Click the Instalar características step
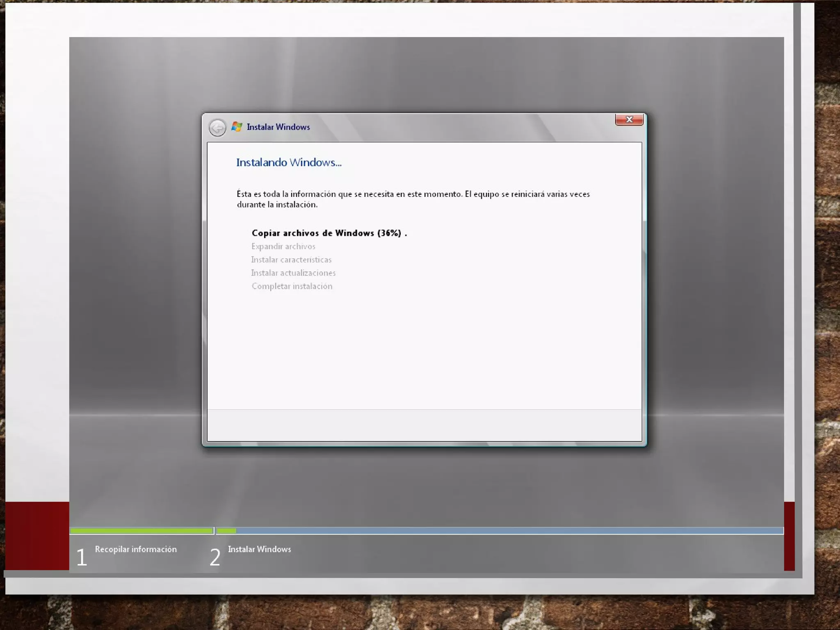Image resolution: width=840 pixels, height=630 pixels. click(x=291, y=260)
